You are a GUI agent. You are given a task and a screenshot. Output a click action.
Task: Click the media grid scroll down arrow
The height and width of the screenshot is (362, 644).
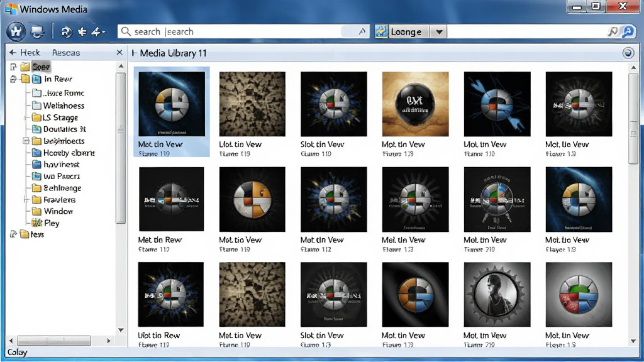(633, 341)
